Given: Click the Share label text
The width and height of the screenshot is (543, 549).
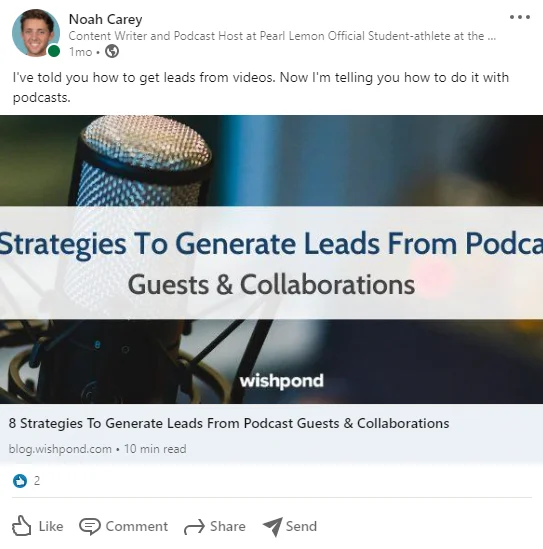Looking at the screenshot, I should pos(228,526).
